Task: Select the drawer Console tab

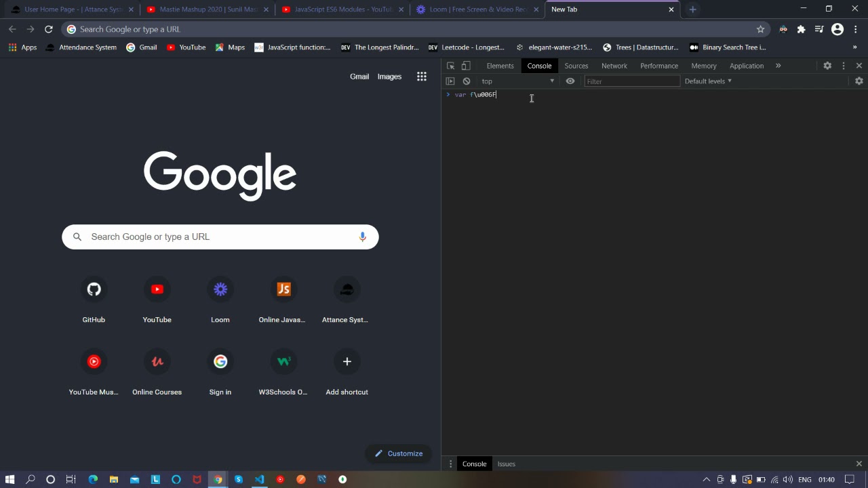Action: (x=475, y=464)
